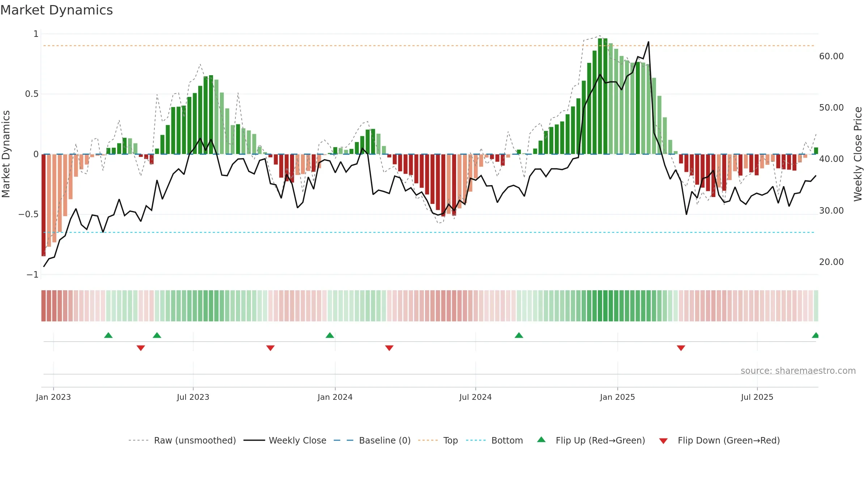Click the source: sharemaestro.com text
Screen dimensions: 868x488
798,371
